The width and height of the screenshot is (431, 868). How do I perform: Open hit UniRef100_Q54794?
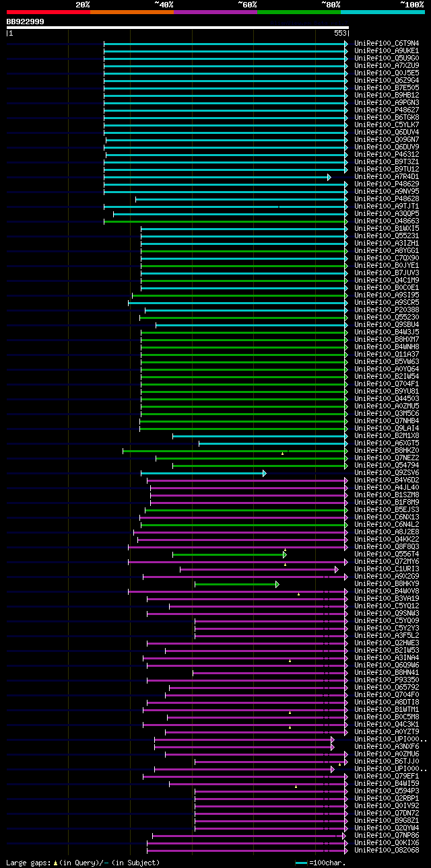[387, 465]
